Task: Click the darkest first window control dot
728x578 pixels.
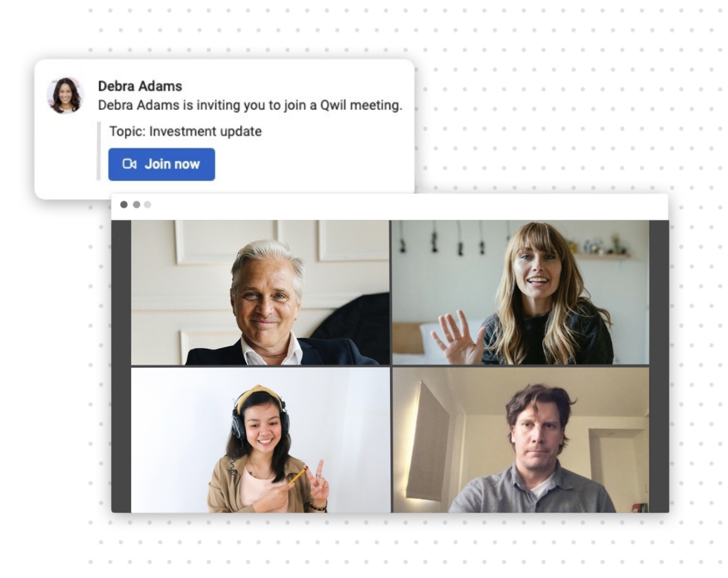Action: click(x=124, y=204)
